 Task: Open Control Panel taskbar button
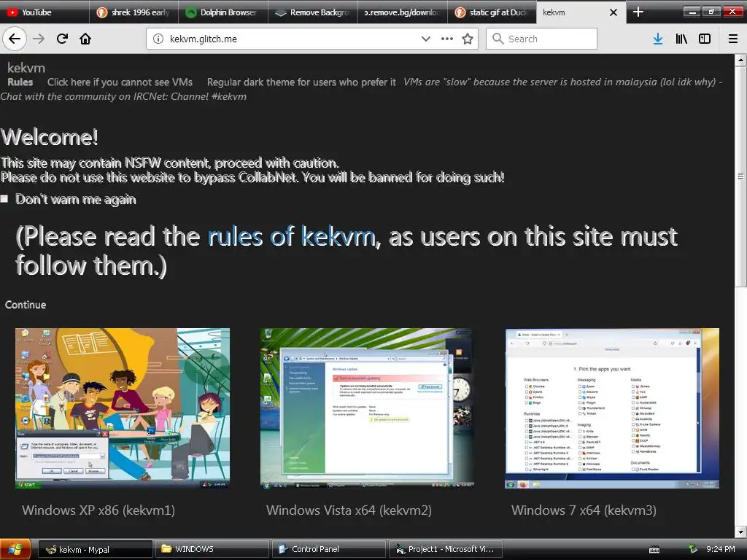[x=329, y=549]
